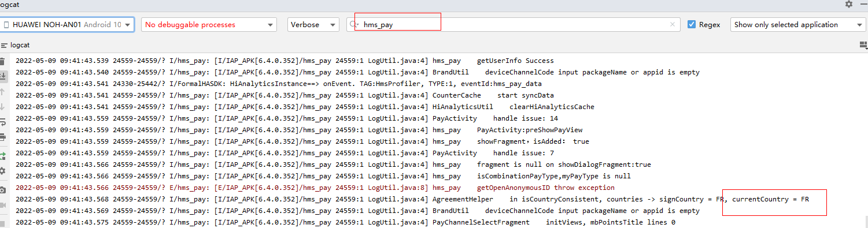Click the Up the stack trace arrow
This screenshot has height=228, width=868.
click(2, 92)
